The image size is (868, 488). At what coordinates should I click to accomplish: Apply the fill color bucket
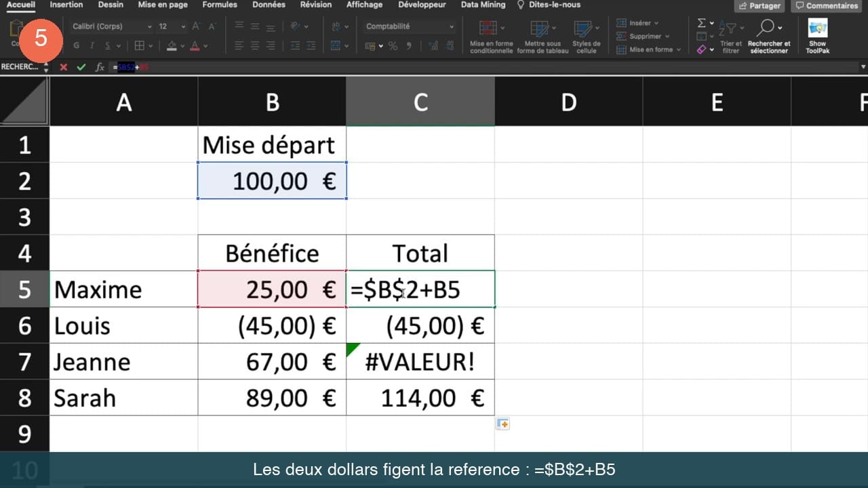[172, 46]
